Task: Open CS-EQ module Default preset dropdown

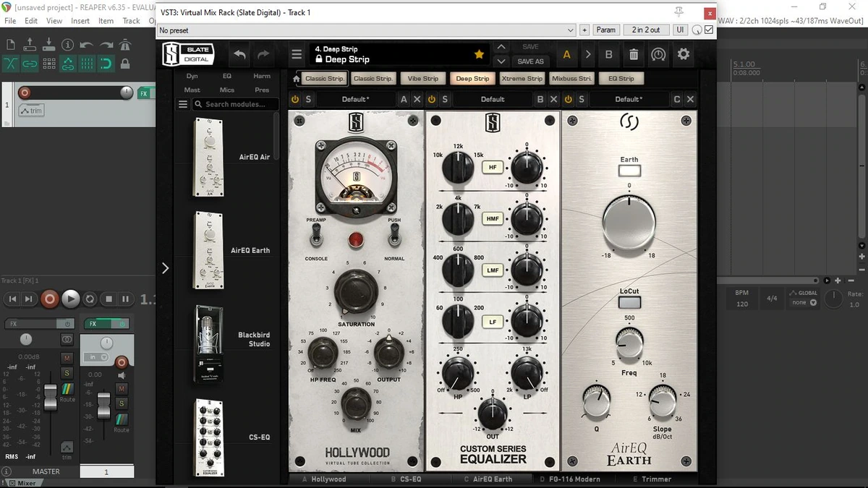Action: point(493,99)
